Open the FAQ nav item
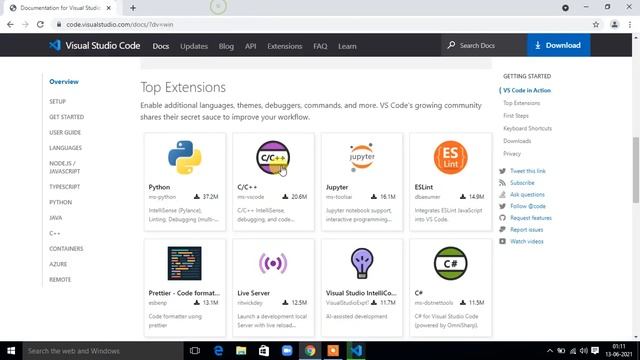The image size is (640, 360). click(320, 46)
